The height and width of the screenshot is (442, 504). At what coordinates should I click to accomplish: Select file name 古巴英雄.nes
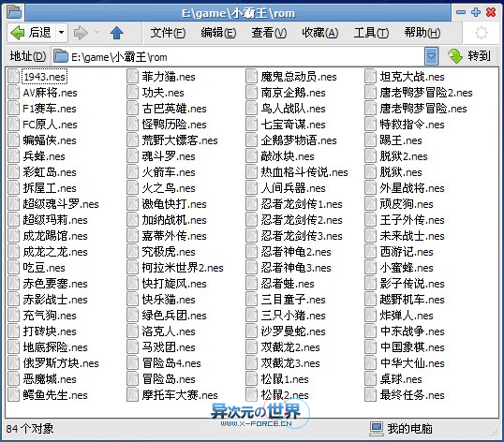tap(174, 109)
